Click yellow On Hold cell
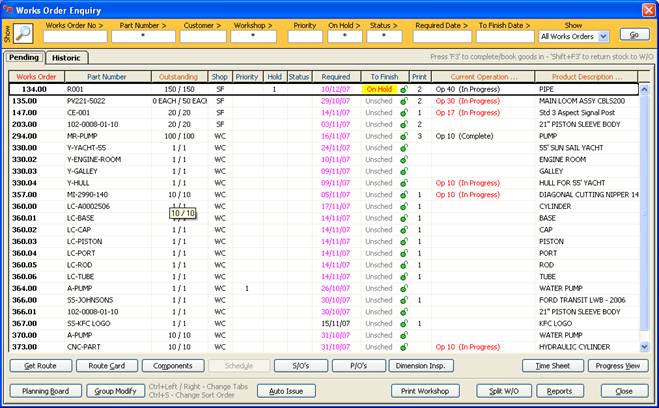The width and height of the screenshot is (659, 408). (379, 89)
